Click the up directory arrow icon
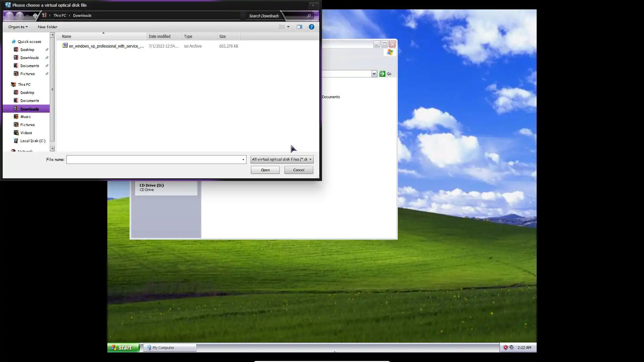644x362 pixels. (35, 16)
